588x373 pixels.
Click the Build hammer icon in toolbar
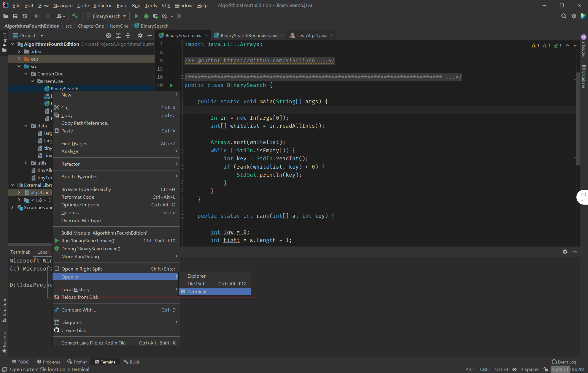(x=75, y=16)
